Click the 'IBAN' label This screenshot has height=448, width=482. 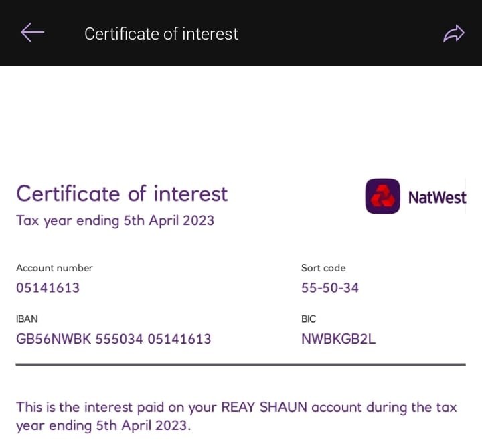tap(27, 319)
